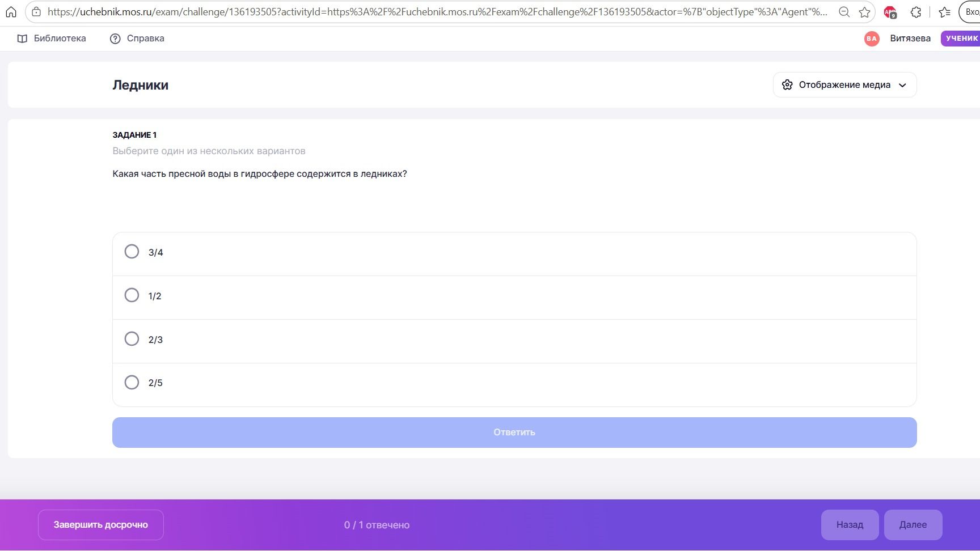The width and height of the screenshot is (980, 551).
Task: Open the ABP ad blocker extension
Action: coord(890,12)
